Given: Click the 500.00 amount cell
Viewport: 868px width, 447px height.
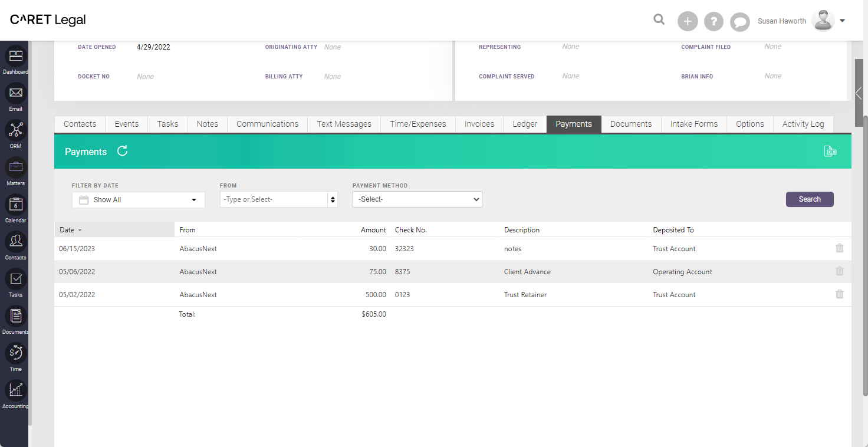Looking at the screenshot, I should [376, 295].
